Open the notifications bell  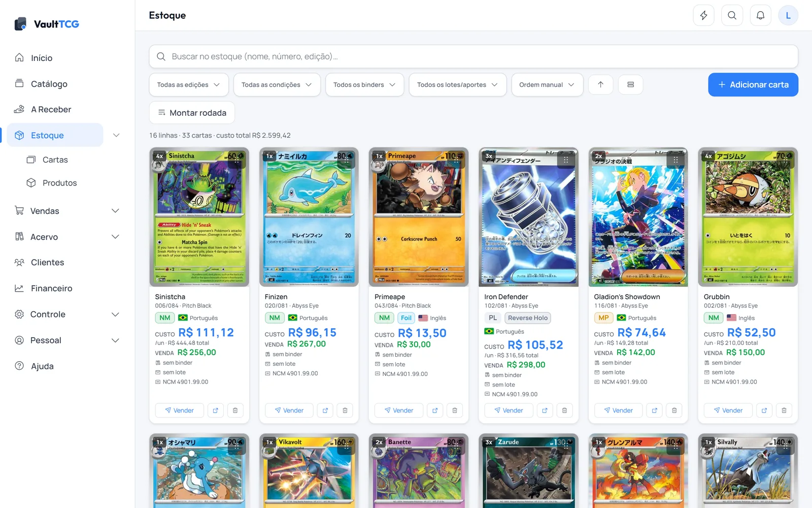(760, 15)
